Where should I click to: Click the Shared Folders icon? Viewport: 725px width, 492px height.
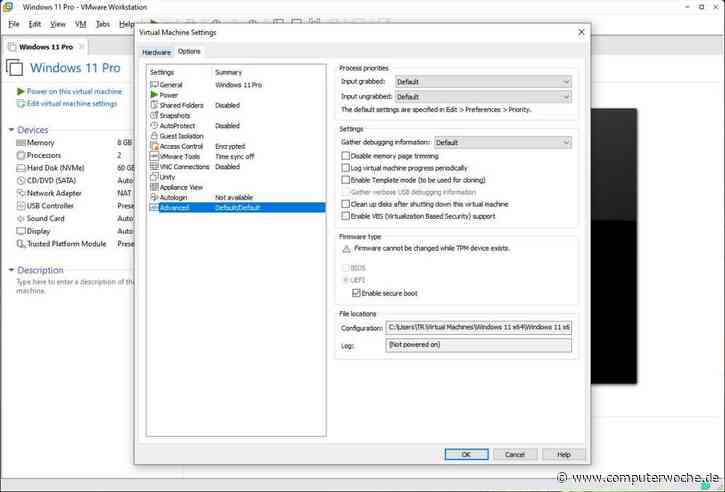tap(154, 105)
